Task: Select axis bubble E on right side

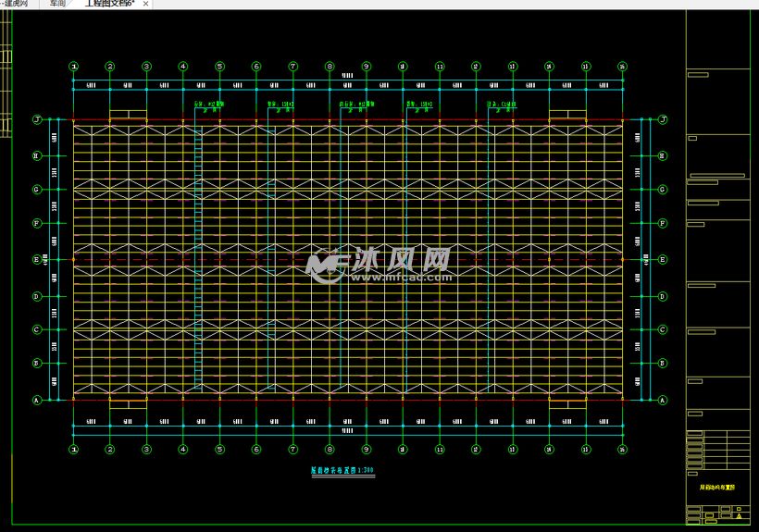Action: click(662, 260)
